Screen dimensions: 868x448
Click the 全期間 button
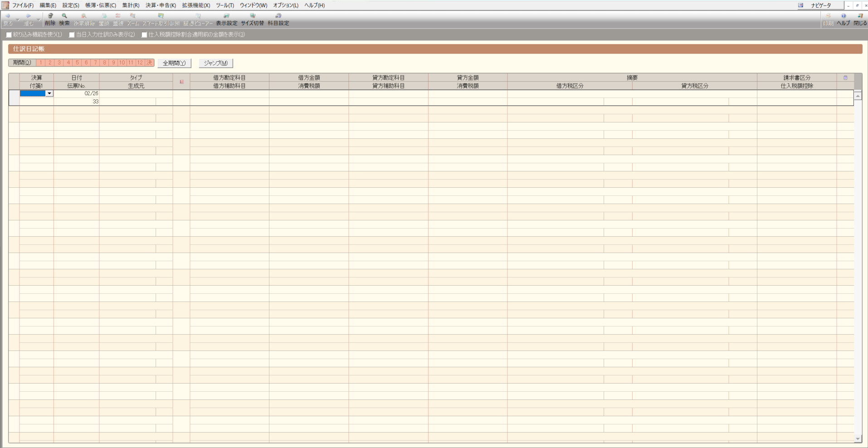[x=174, y=63]
